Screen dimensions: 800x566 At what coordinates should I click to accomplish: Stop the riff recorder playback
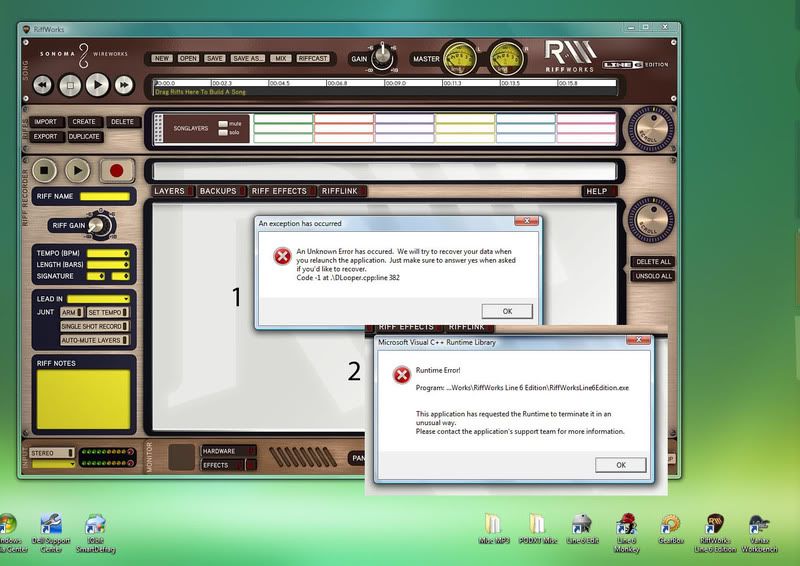point(44,170)
